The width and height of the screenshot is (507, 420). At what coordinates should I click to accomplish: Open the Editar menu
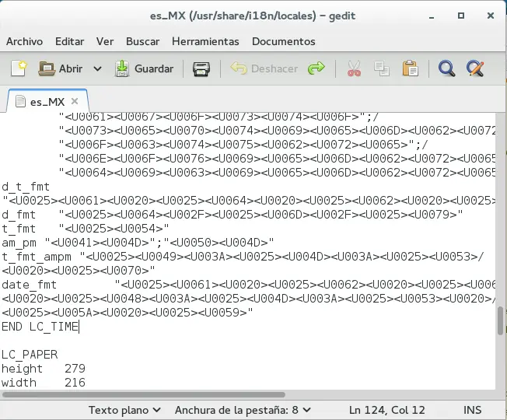(69, 41)
